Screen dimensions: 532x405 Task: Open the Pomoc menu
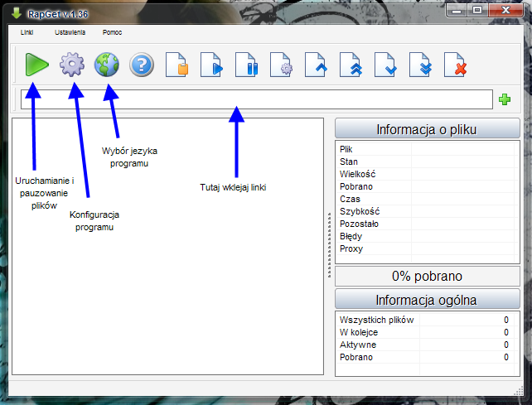112,31
